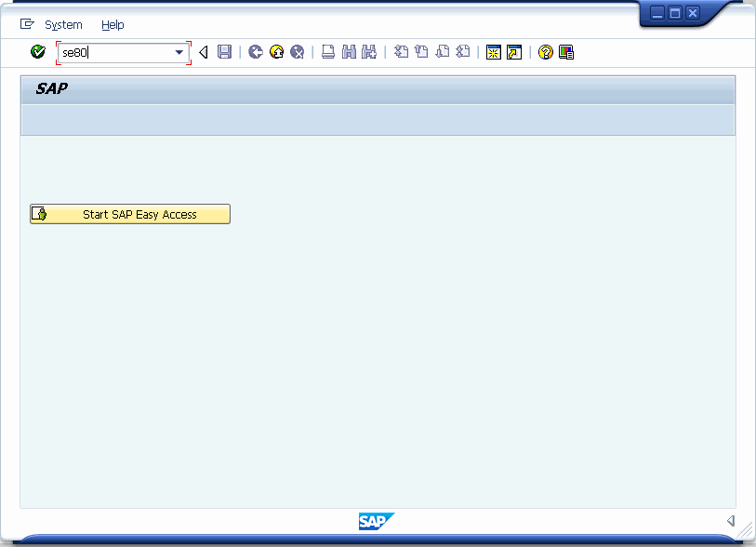This screenshot has width=756, height=547.
Task: Click the Previous Page icon
Action: 421,51
